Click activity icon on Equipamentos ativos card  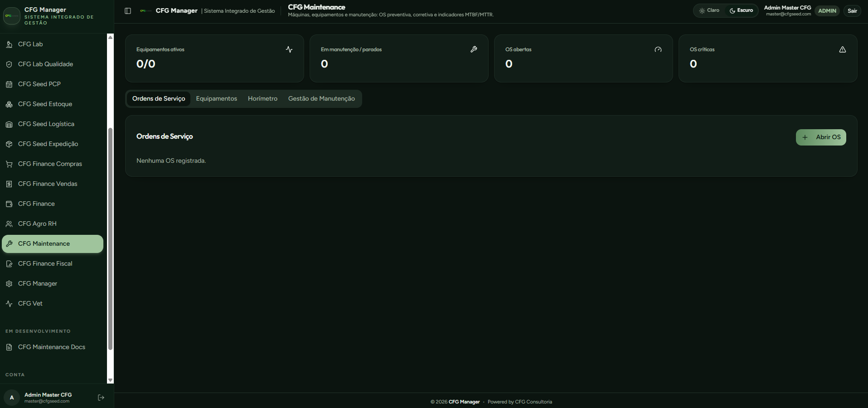click(289, 49)
